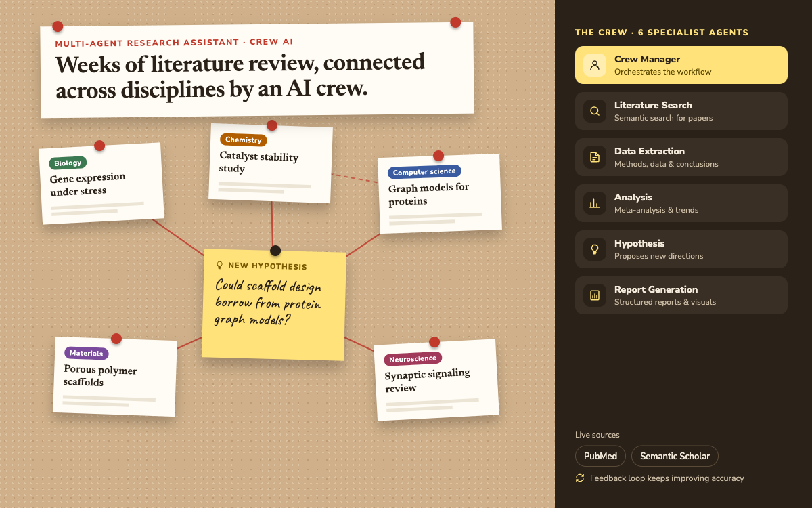The width and height of the screenshot is (812, 508).
Task: Click the Literature Search magnifier icon
Action: pos(595,111)
